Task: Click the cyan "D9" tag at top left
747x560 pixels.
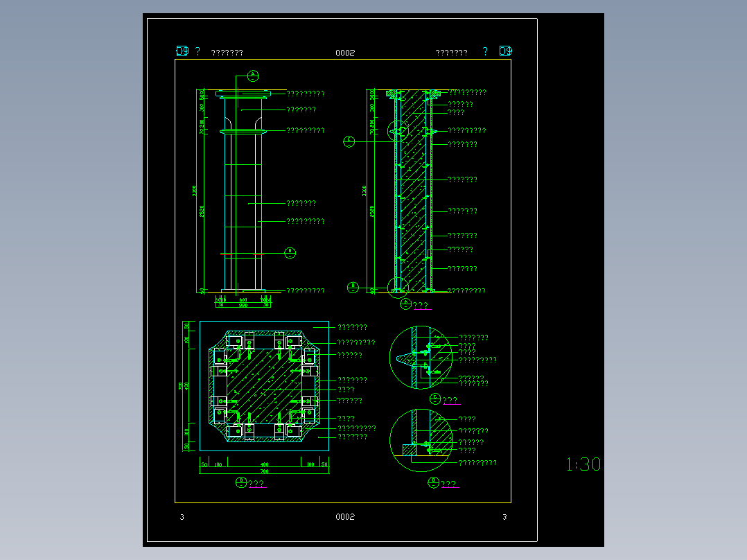Action: point(182,51)
